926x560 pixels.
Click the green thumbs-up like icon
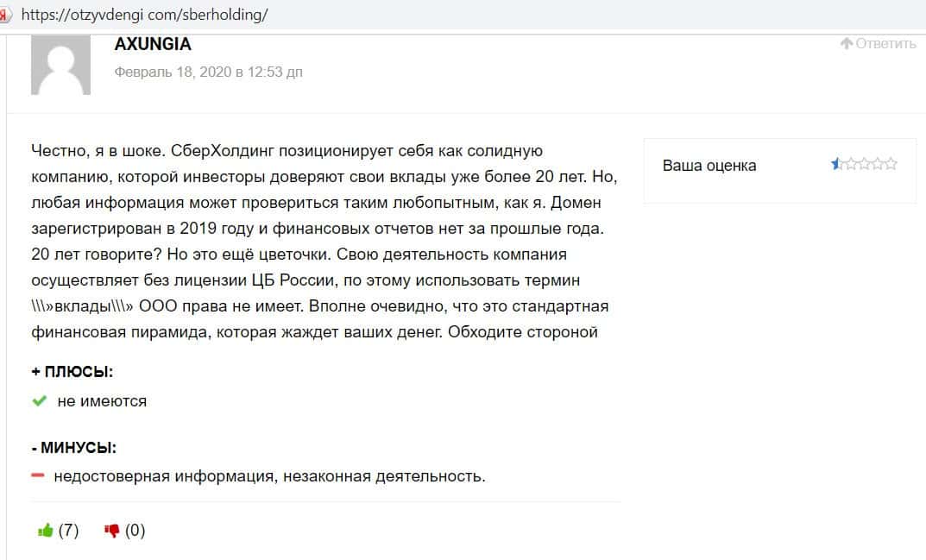(x=46, y=531)
